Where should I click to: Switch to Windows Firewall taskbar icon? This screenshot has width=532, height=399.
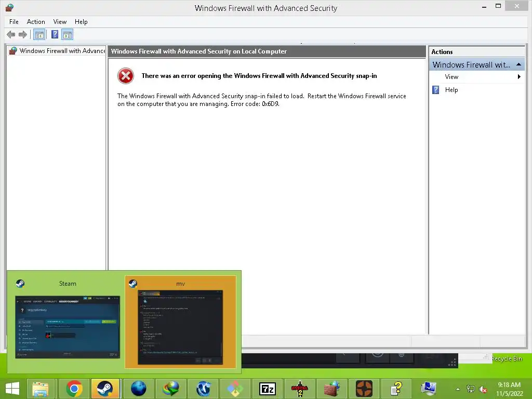[x=331, y=389]
